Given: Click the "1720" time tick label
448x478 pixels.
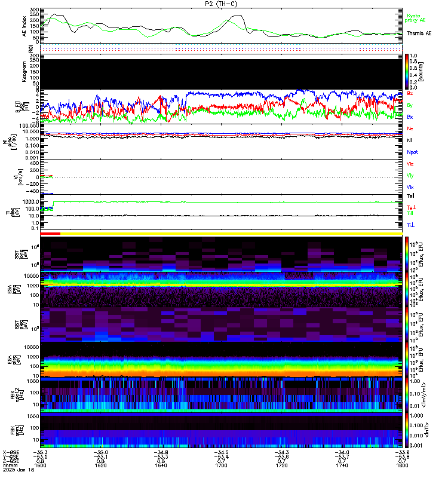Looking at the screenshot, I should 281,465.
